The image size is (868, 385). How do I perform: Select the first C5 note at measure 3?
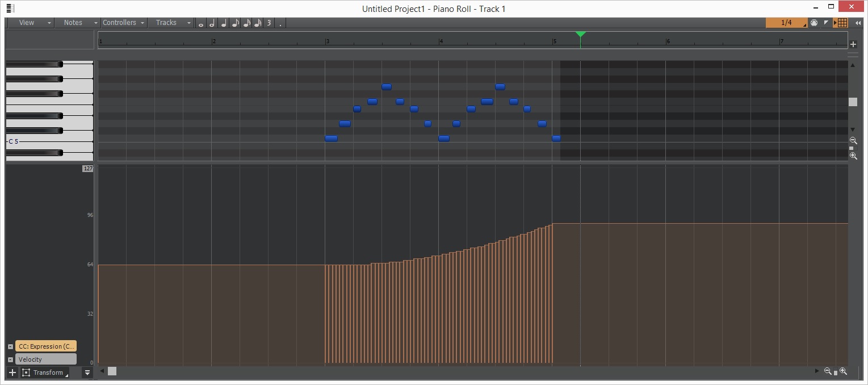coord(331,139)
